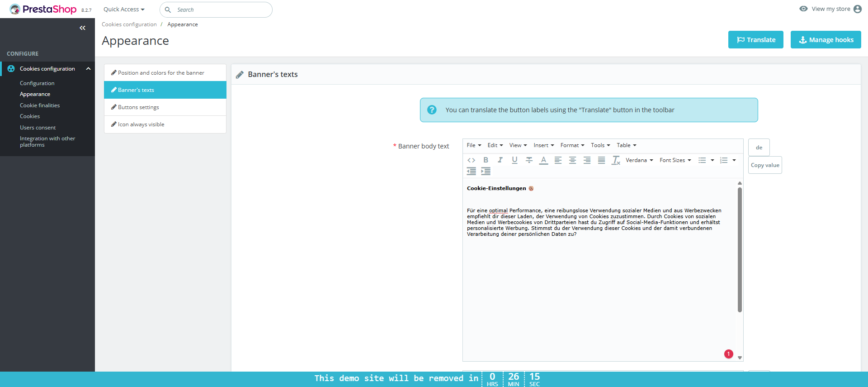Expand the Quick Access dropdown

pyautogui.click(x=124, y=10)
